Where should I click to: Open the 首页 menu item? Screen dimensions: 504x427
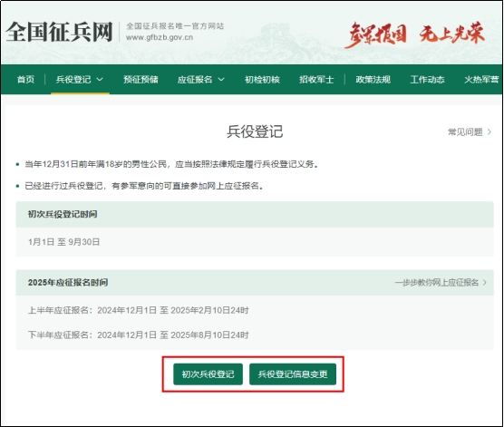pos(25,80)
